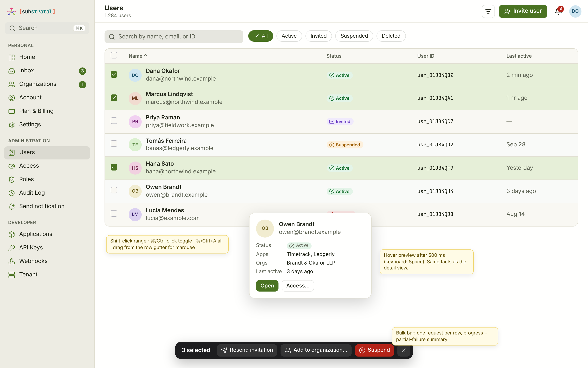588x368 pixels.
Task: Filter users by Deleted chip
Action: pos(391,36)
